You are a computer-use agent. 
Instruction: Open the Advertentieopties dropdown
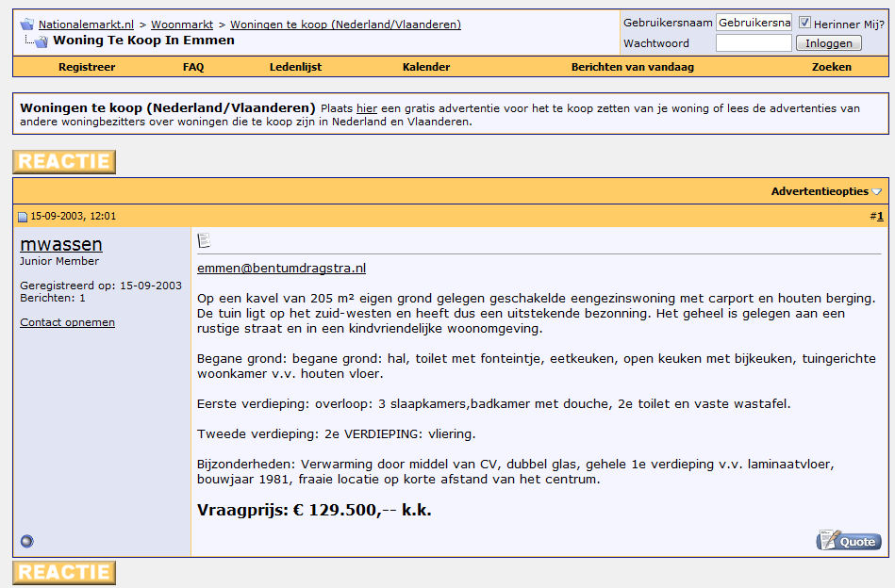pos(826,191)
